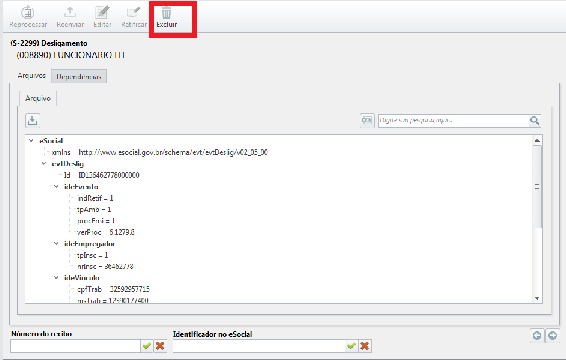Collapse the ideEmpregador tree node

click(x=56, y=243)
